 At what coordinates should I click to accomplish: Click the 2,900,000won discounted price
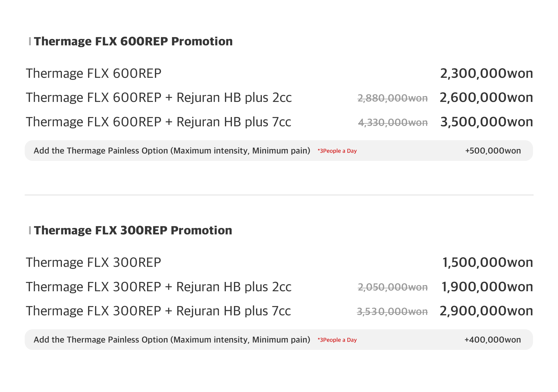[x=486, y=311]
